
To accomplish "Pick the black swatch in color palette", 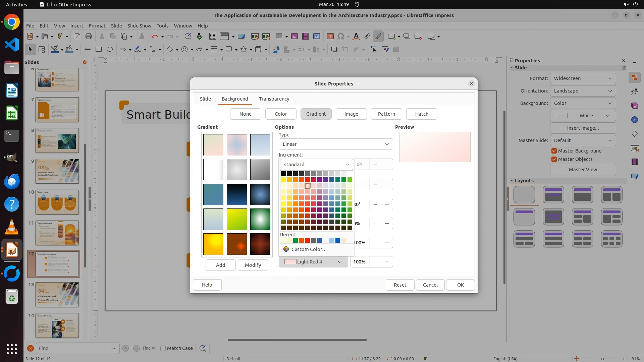I will tap(283, 174).
